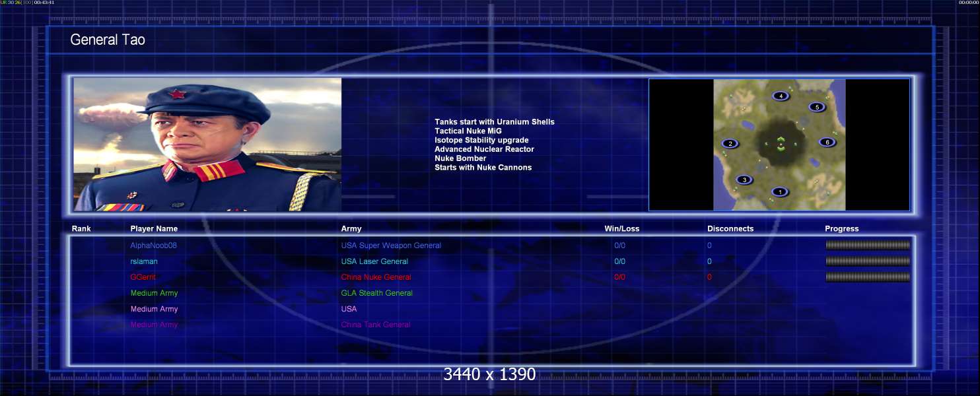
Task: Click the Disconnects column header
Action: [730, 228]
